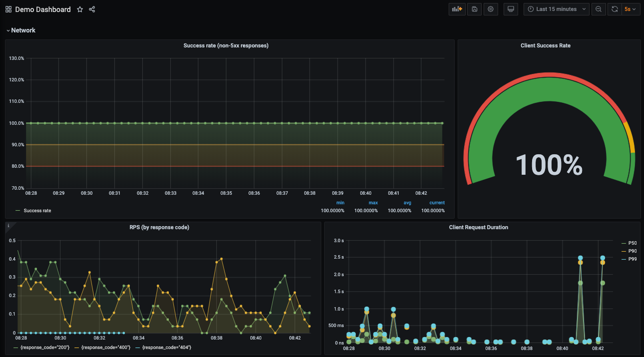Viewport: 644px width, 357px height.
Task: Open the info icon on the RPS panel
Action: [8, 226]
